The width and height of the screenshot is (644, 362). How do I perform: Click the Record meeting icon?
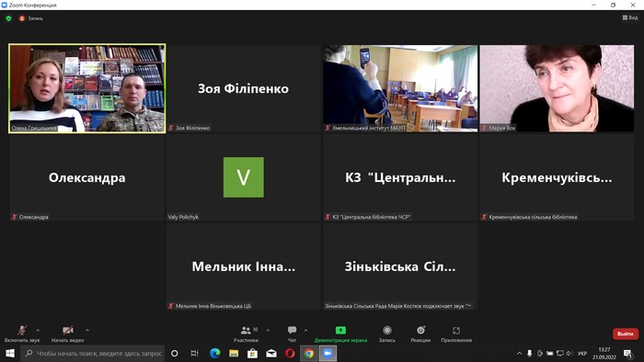pyautogui.click(x=387, y=330)
